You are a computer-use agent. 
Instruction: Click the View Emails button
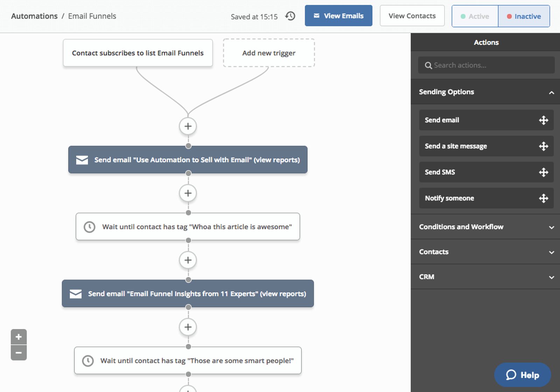[x=338, y=15]
